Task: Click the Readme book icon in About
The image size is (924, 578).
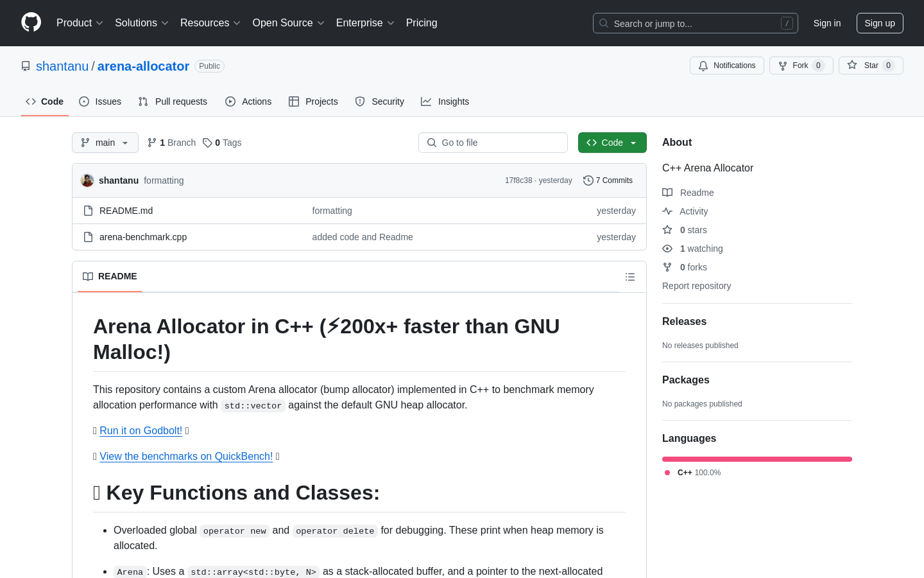Action: point(667,193)
